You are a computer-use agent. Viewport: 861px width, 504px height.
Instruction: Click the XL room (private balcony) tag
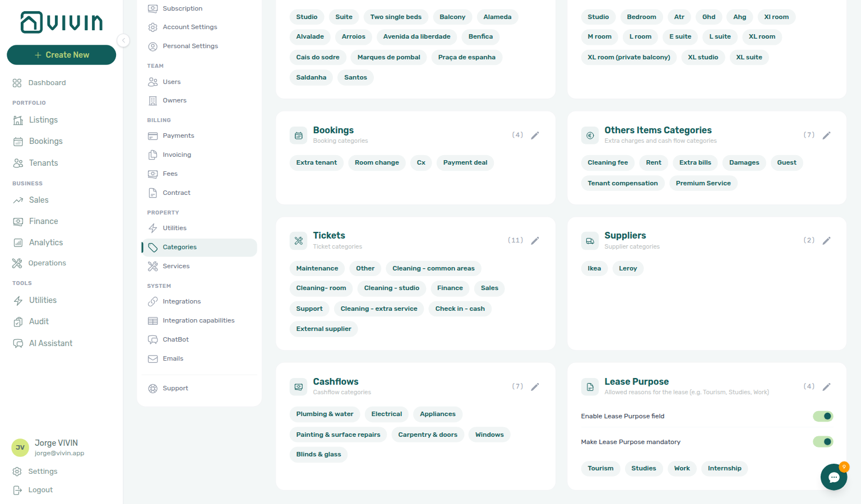(629, 57)
